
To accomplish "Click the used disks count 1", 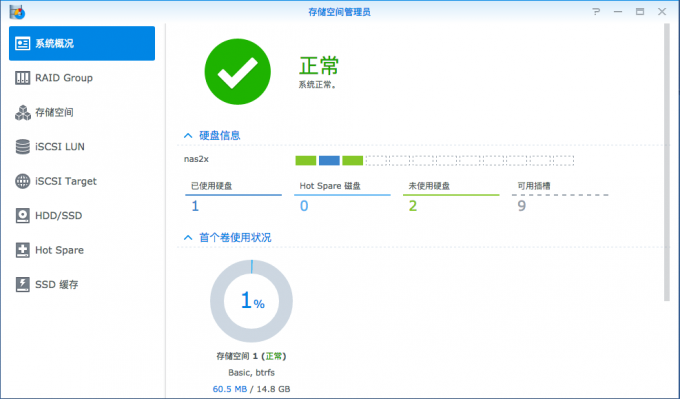I will pos(195,206).
